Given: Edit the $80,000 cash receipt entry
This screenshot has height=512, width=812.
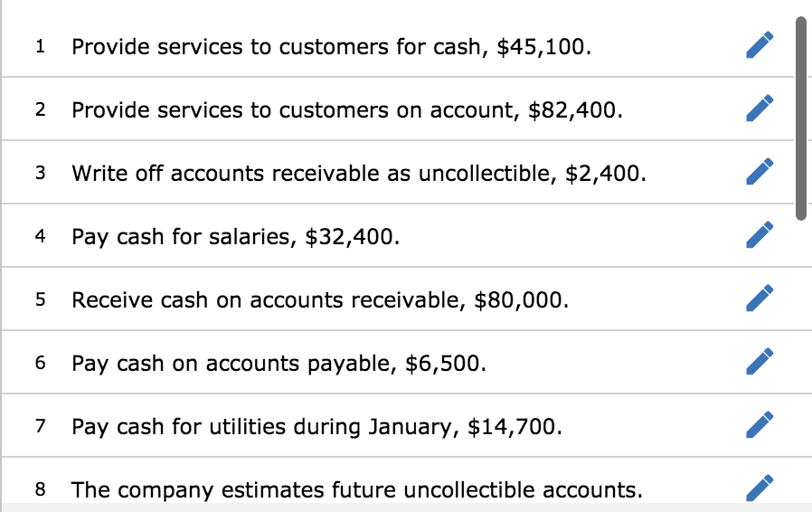Looking at the screenshot, I should 760,298.
